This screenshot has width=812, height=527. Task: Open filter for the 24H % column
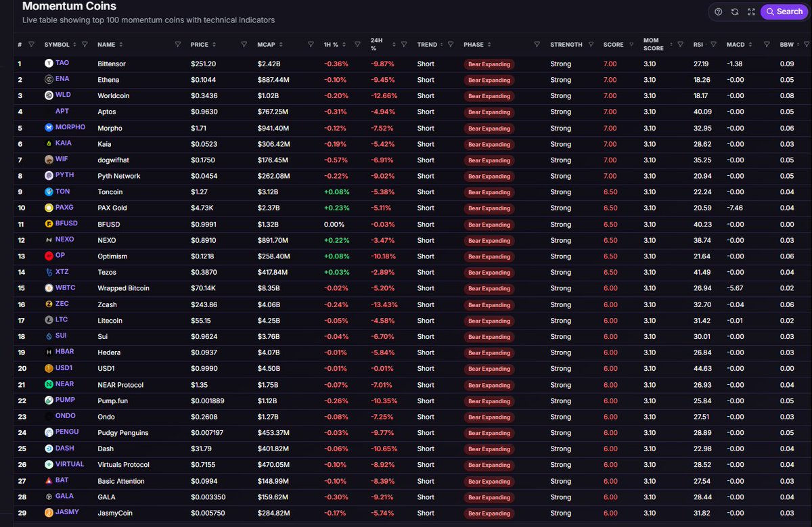(x=403, y=45)
